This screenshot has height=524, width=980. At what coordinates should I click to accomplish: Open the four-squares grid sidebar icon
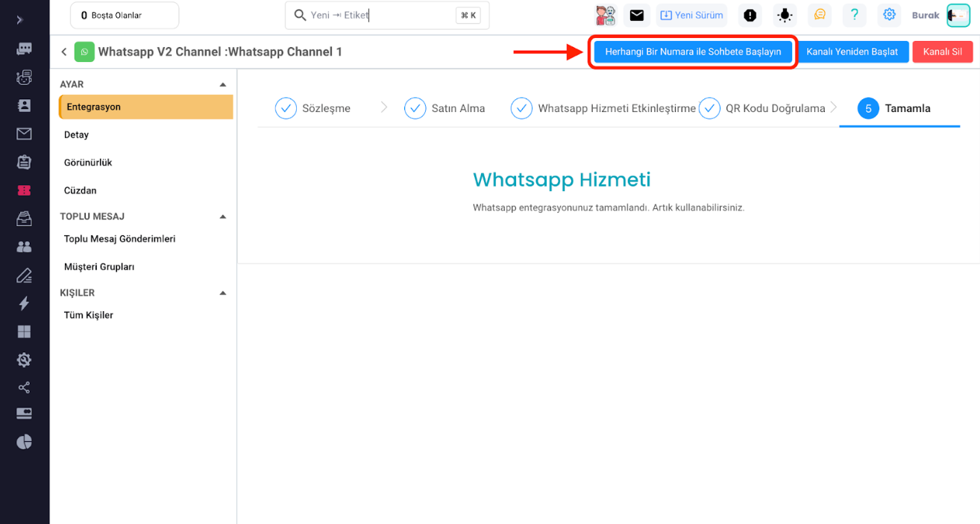coord(24,331)
